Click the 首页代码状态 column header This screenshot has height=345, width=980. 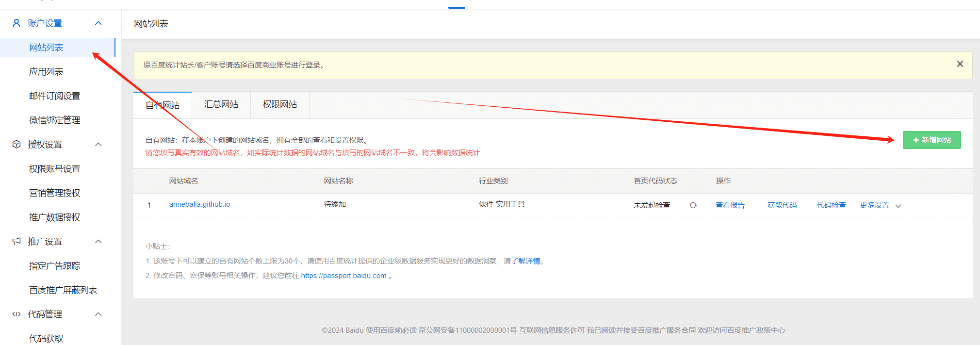pos(655,181)
